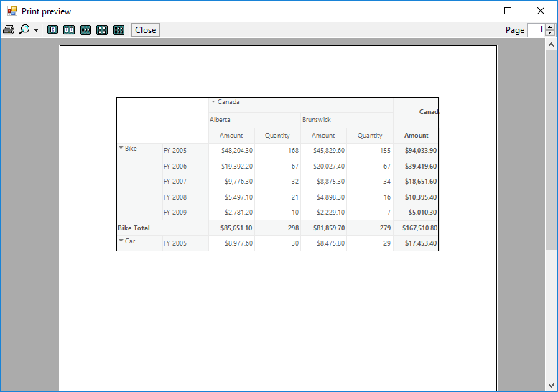This screenshot has height=392, width=558.
Task: Select the one-page layout icon
Action: point(52,30)
